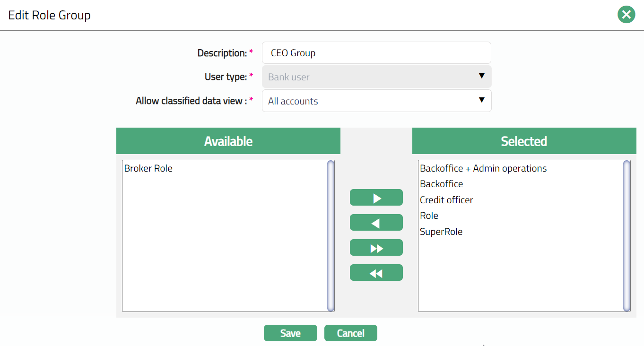
Task: Move all roles back to Available
Action: click(376, 273)
